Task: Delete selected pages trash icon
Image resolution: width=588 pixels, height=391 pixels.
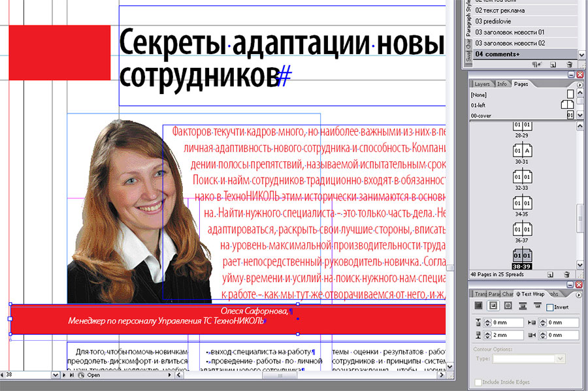Action: (567, 275)
